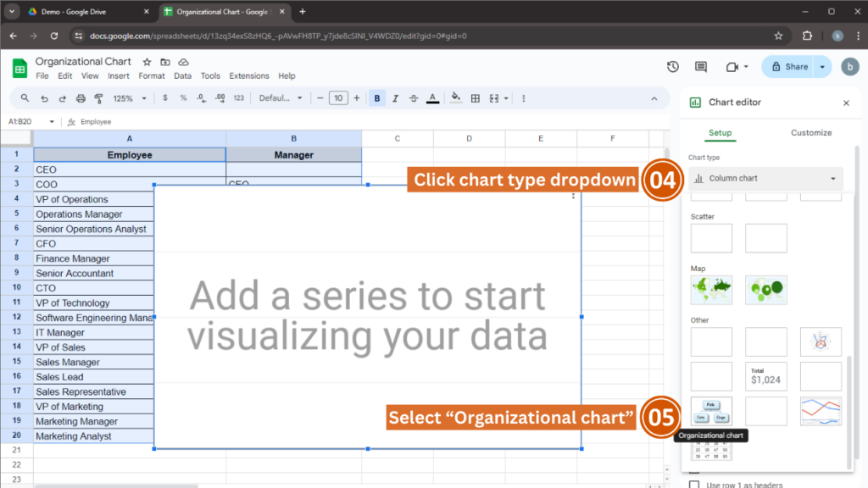Click the Merge cells icon
868x488 pixels.
[496, 97]
